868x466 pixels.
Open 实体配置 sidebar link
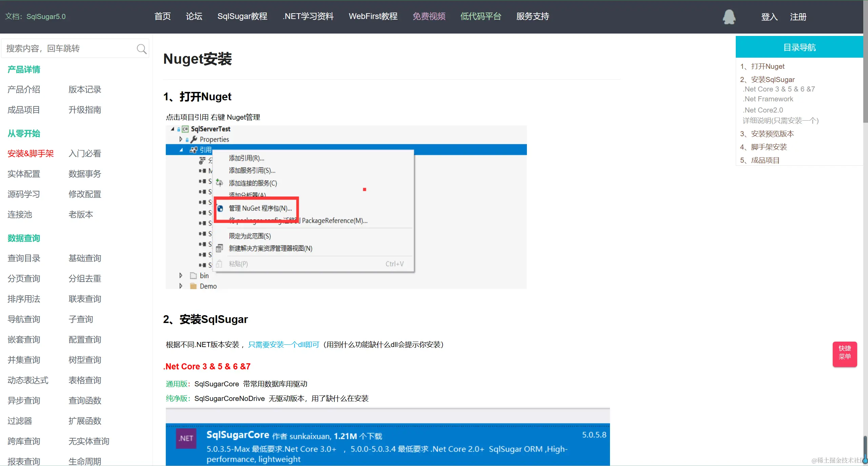pyautogui.click(x=24, y=174)
